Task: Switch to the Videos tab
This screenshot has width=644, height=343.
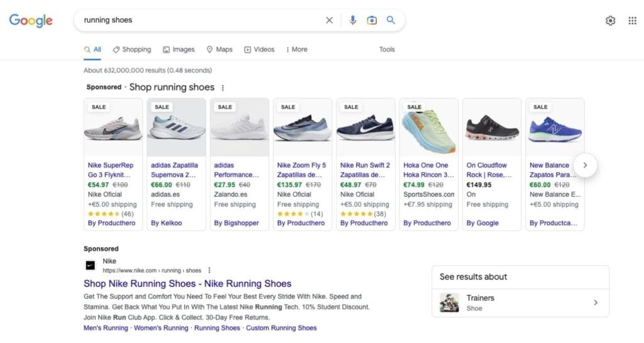Action: pos(260,50)
